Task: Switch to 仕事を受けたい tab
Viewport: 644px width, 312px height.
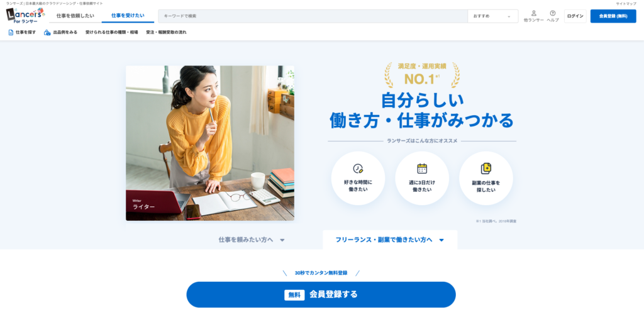Action: tap(128, 16)
